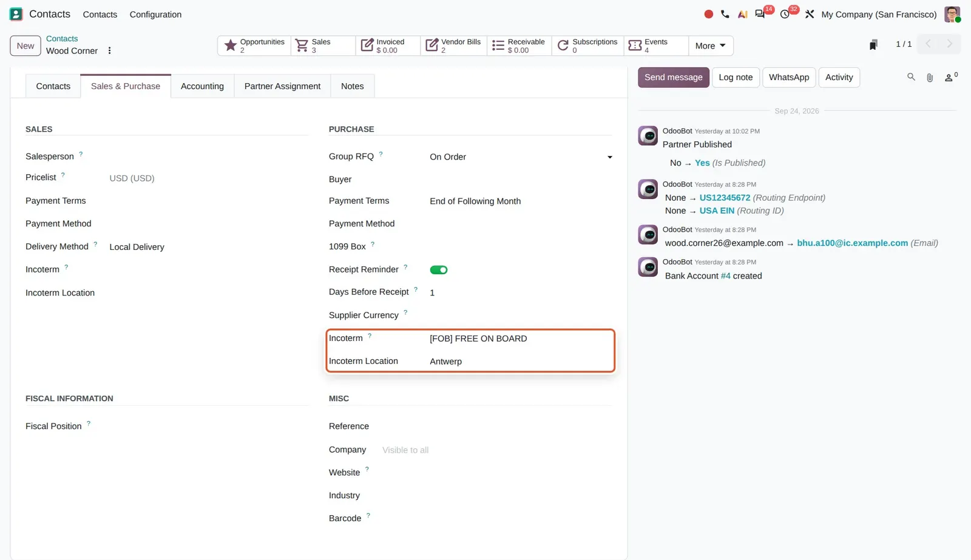
Task: Open the Subscriptions stat button
Action: click(x=587, y=46)
